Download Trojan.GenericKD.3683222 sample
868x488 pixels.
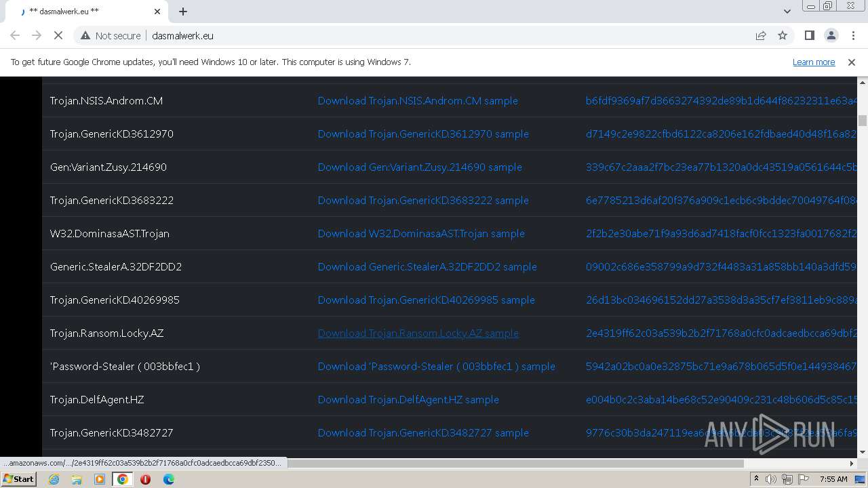point(423,200)
